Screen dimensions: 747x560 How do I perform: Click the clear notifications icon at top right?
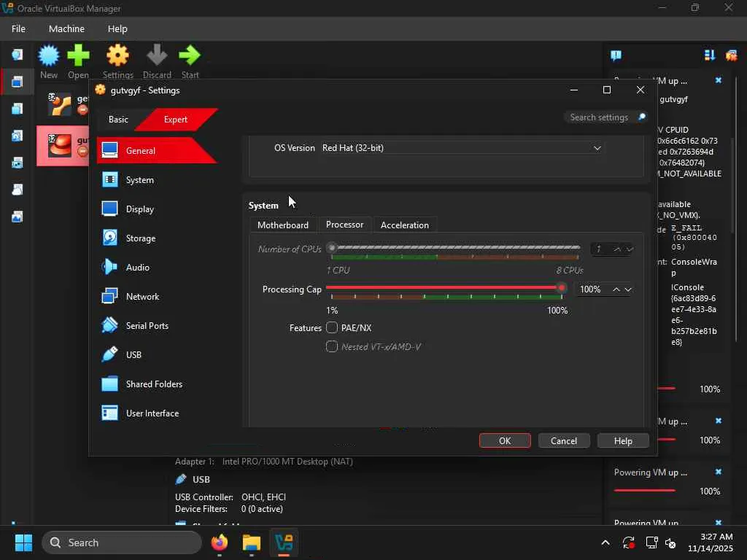coord(731,55)
